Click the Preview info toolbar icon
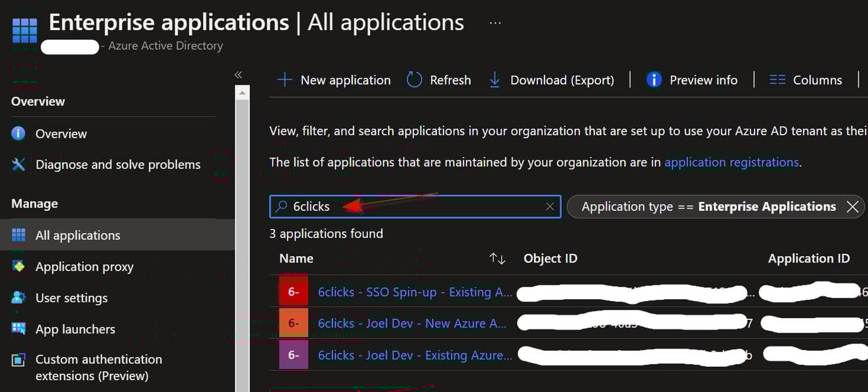This screenshot has height=392, width=868. (653, 80)
